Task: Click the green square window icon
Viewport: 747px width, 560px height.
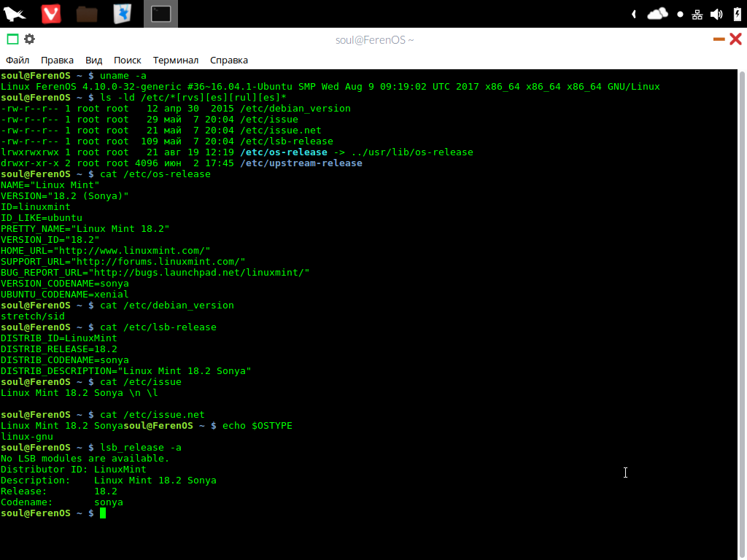Action: click(x=13, y=39)
